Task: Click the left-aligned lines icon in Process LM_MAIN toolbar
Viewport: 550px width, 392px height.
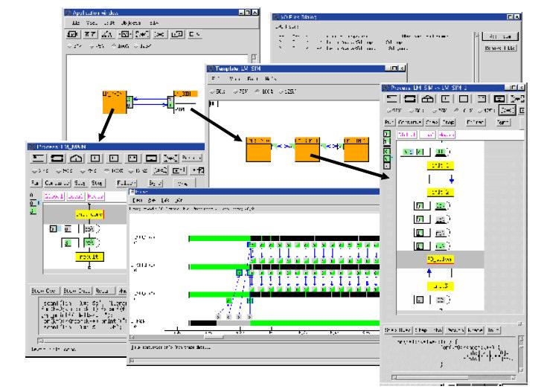Action: (x=38, y=158)
